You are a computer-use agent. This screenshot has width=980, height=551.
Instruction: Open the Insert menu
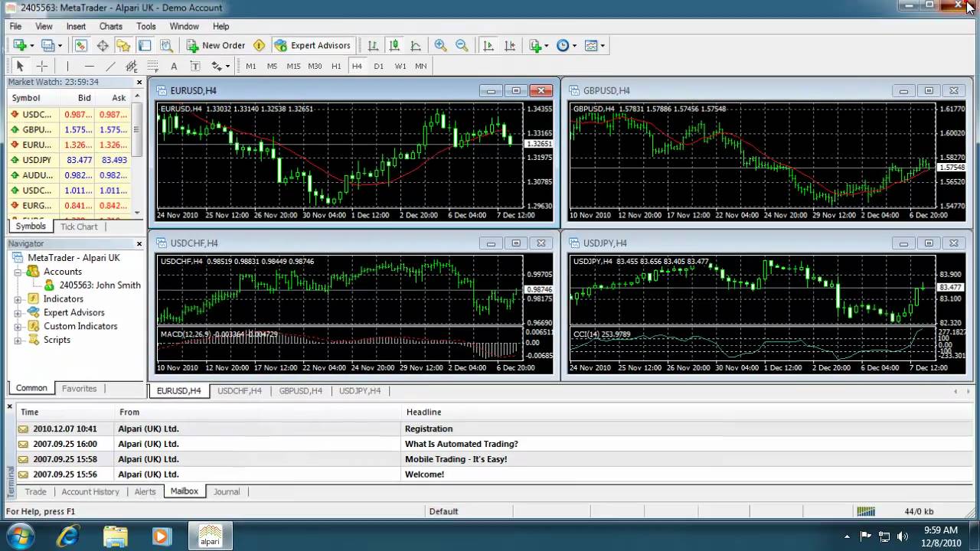(x=76, y=26)
